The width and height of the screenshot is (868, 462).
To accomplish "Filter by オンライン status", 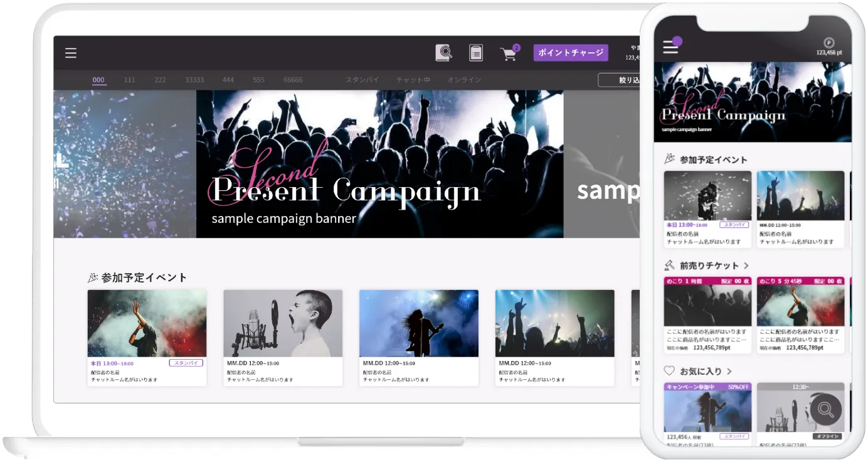I will (464, 80).
